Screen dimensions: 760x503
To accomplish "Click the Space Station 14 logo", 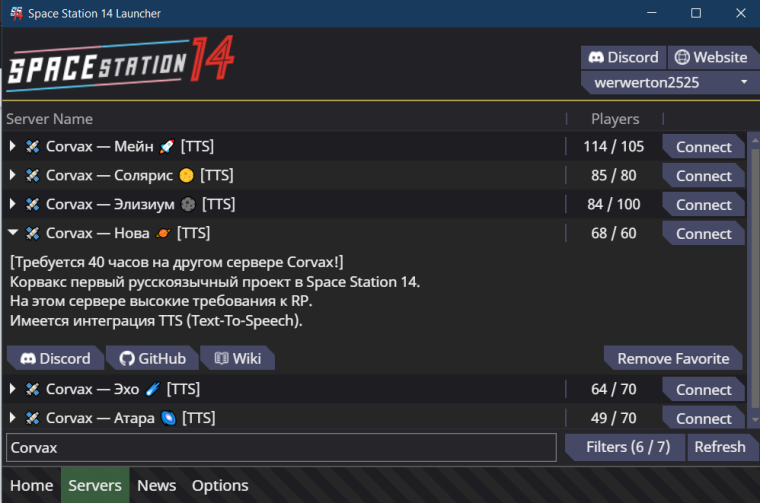I will coord(121,64).
